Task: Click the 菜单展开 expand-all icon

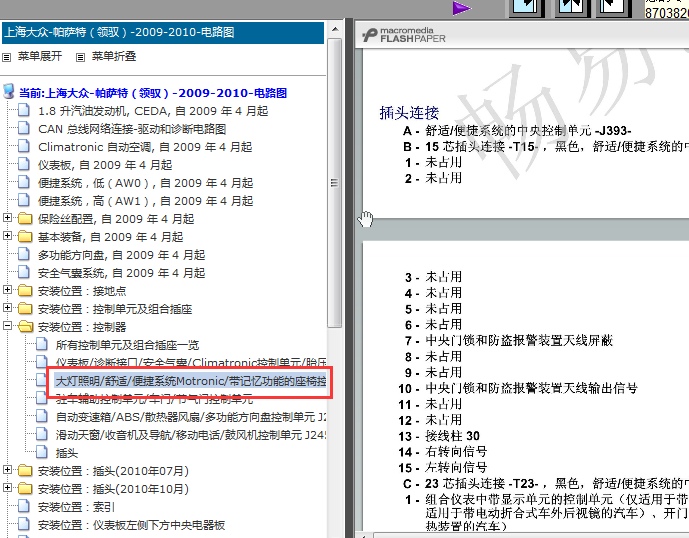Action: click(7, 57)
